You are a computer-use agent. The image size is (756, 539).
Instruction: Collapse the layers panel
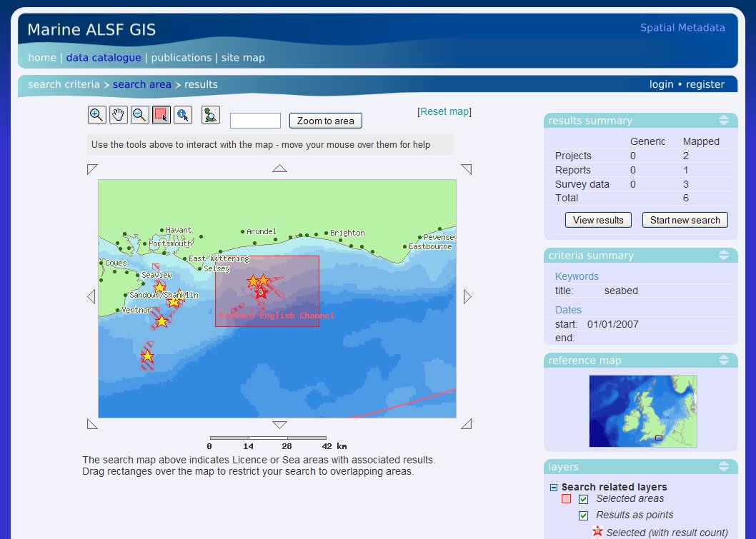724,467
